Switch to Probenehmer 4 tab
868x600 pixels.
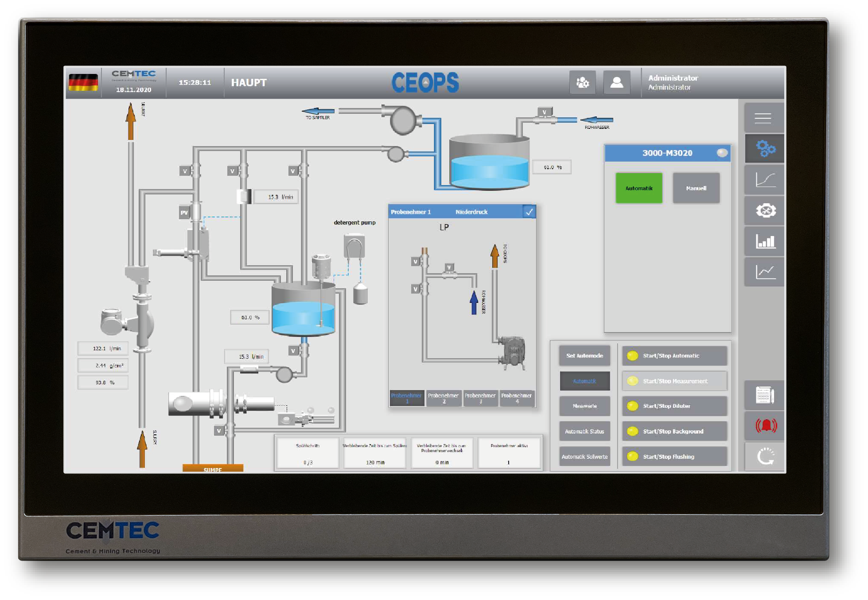[517, 398]
